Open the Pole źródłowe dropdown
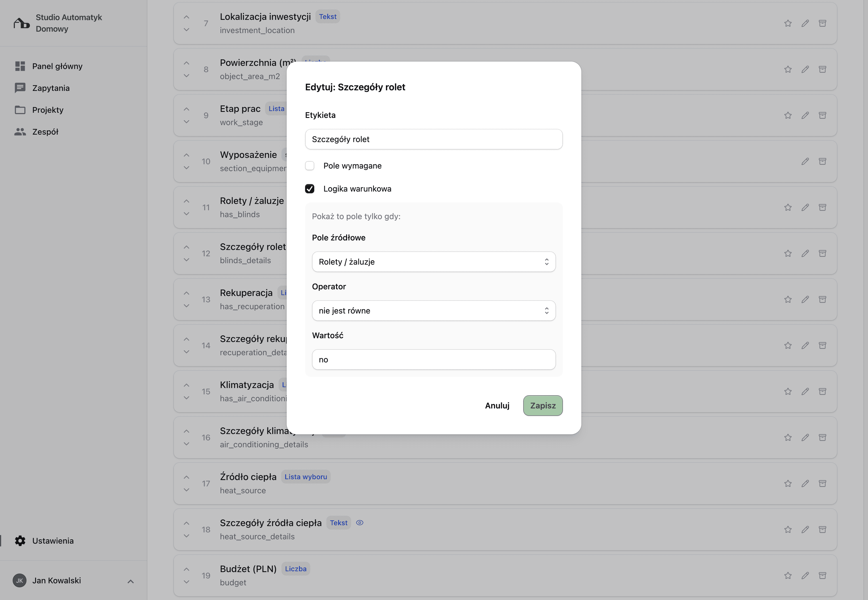Viewport: 868px width, 600px height. [434, 262]
